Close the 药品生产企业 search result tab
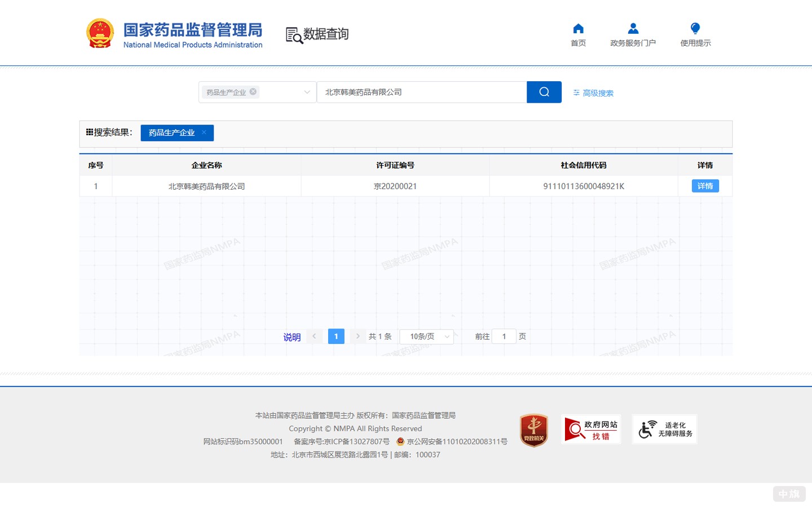This screenshot has height=508, width=812. 204,132
